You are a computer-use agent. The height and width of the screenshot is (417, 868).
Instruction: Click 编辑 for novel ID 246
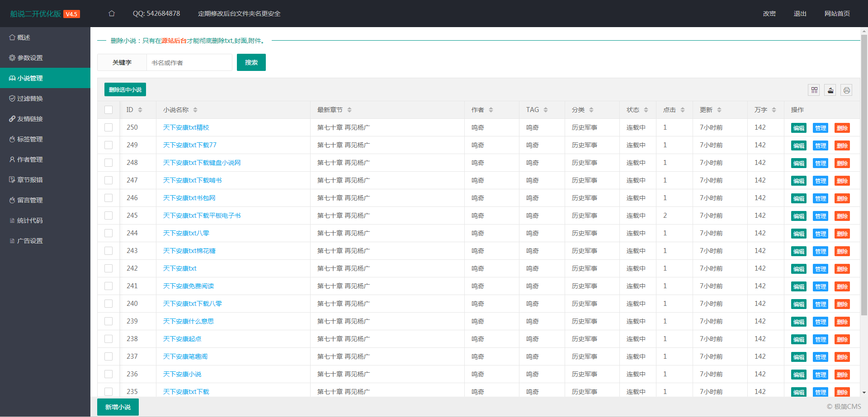coord(799,198)
